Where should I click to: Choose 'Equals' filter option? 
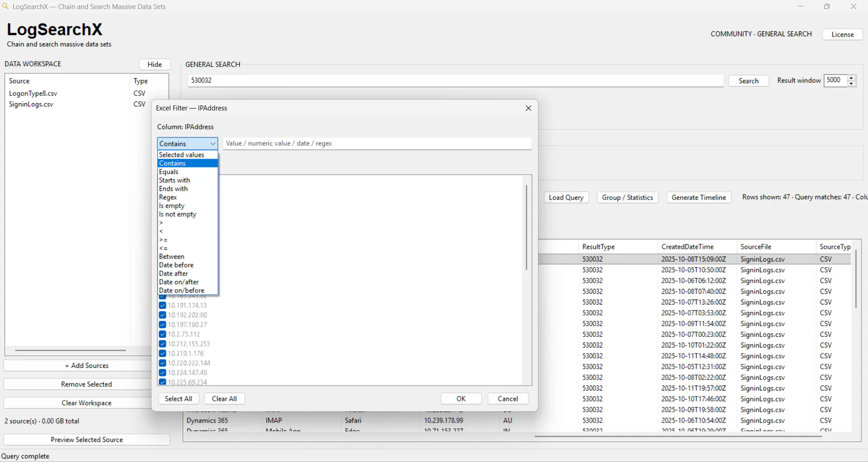188,172
